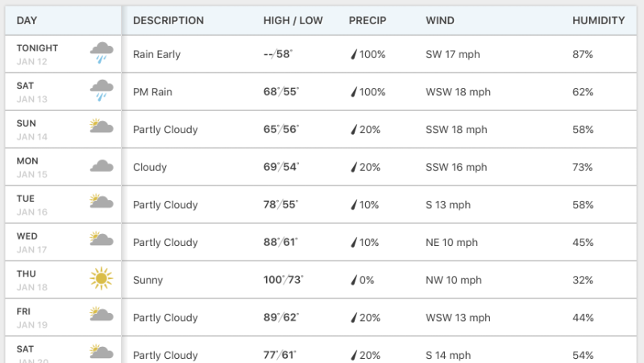The image size is (644, 363).
Task: Click the raindrop icon beside Thursday's 0%
Action: [354, 280]
